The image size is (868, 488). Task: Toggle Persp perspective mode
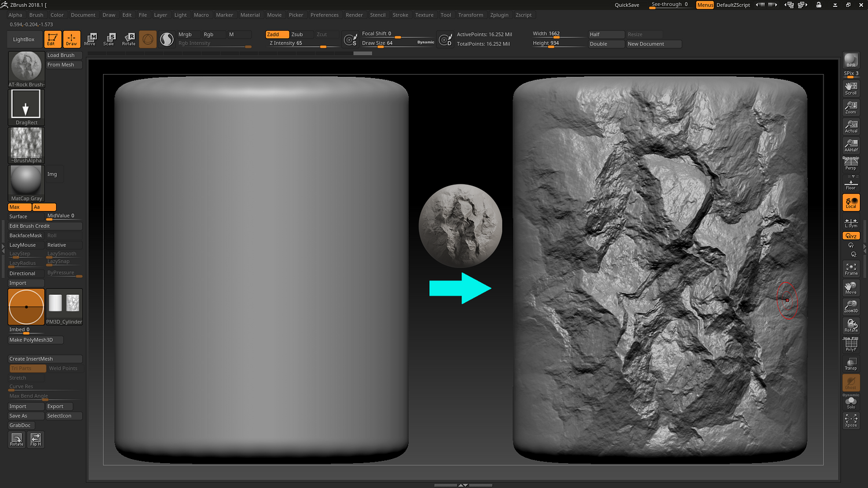click(851, 164)
